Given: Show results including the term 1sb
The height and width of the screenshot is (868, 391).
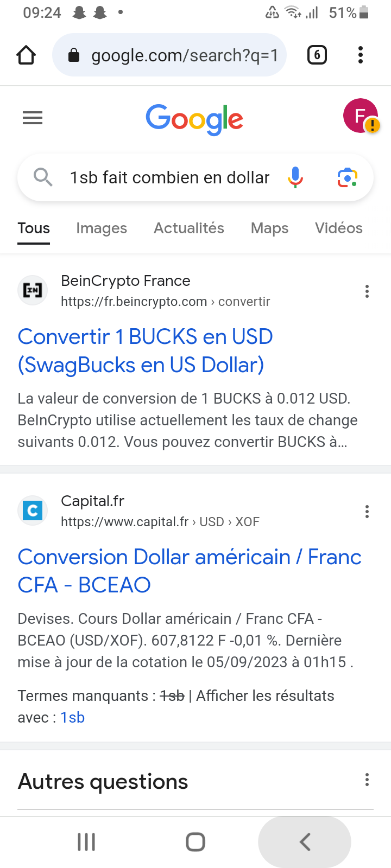Looking at the screenshot, I should 73,718.
